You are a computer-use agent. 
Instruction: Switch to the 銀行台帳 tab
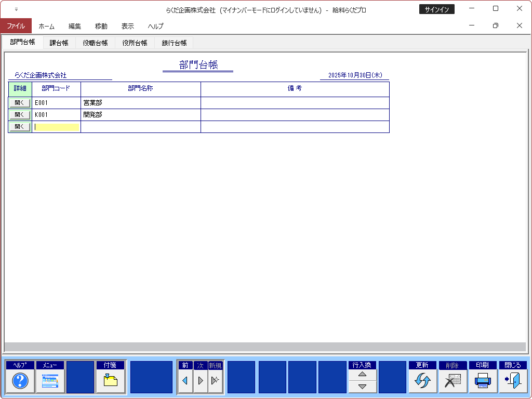point(174,43)
